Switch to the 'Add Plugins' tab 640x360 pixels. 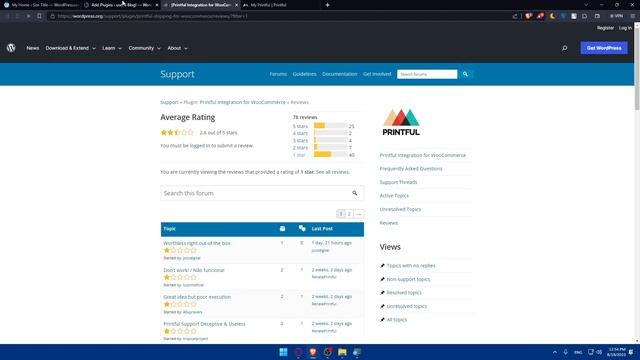(x=120, y=5)
